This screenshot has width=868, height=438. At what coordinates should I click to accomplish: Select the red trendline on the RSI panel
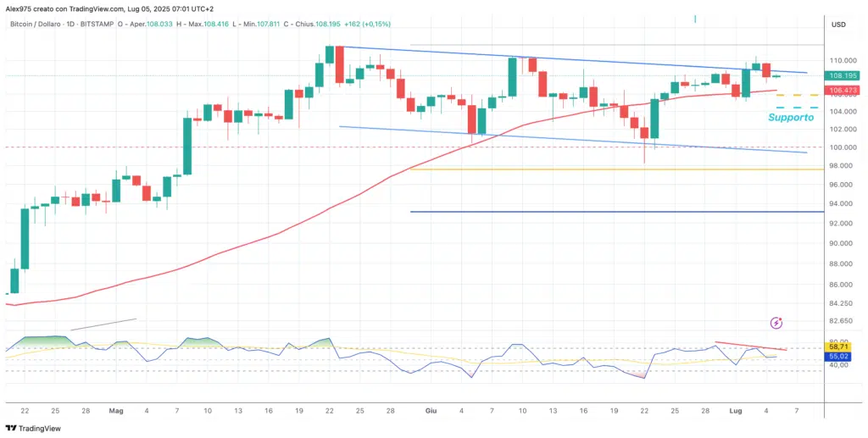pyautogui.click(x=750, y=346)
